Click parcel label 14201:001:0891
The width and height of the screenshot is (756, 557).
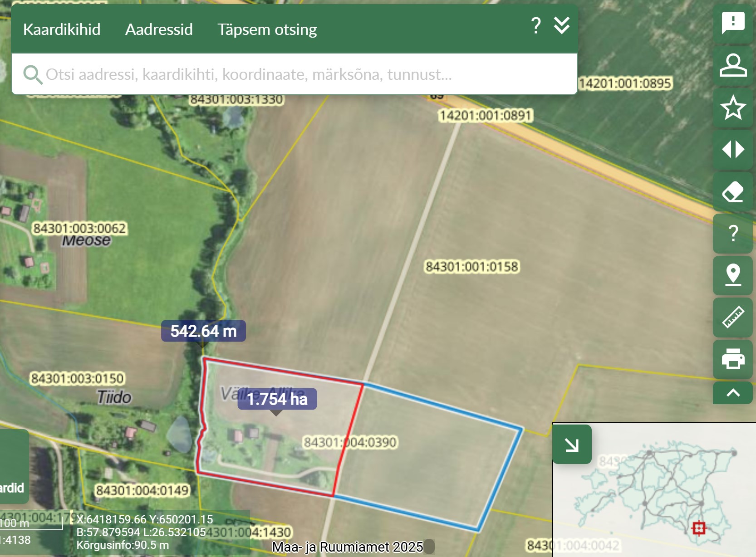[x=486, y=115]
